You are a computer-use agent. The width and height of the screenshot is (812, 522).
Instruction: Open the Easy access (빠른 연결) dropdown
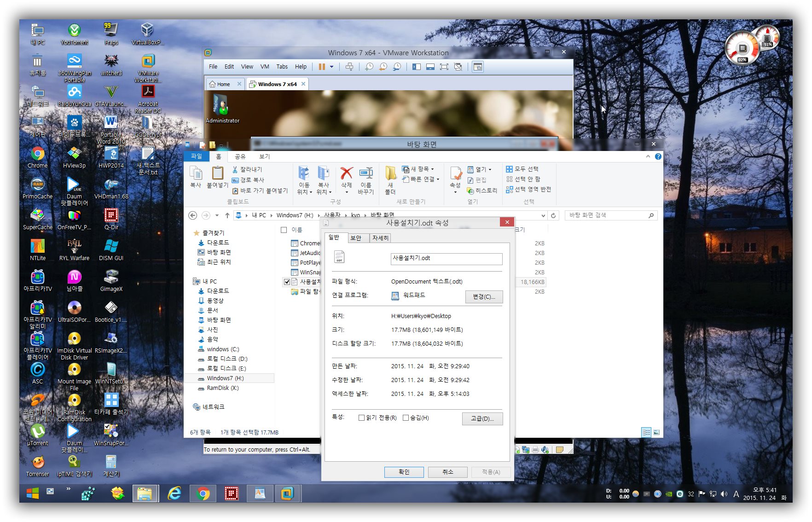(x=421, y=179)
